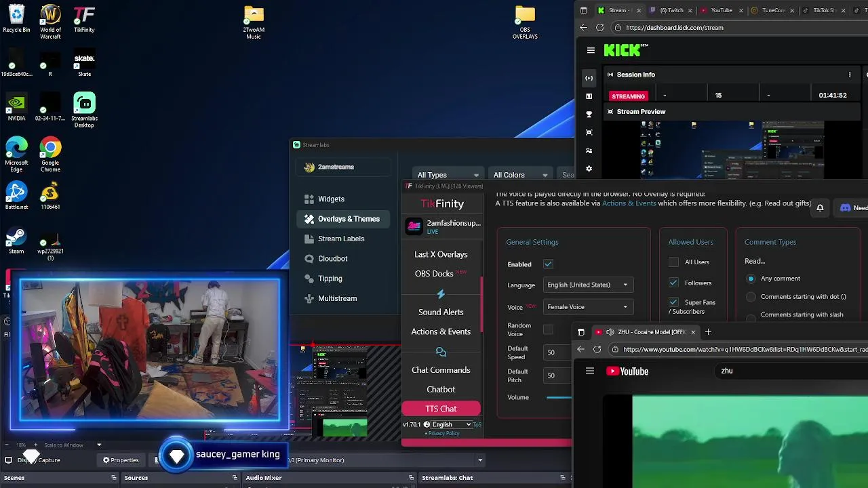This screenshot has width=868, height=488.
Task: Open TikFinity Sound Alerts page
Action: 441,312
